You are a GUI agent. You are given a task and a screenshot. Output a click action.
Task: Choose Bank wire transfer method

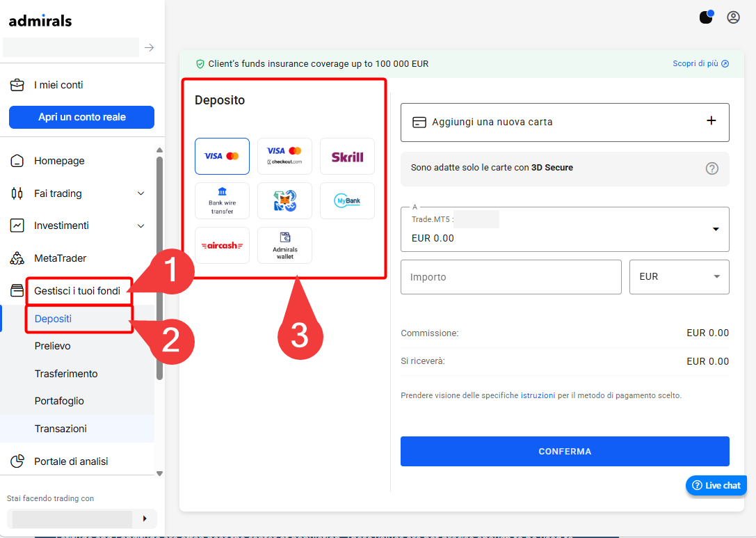pyautogui.click(x=222, y=200)
